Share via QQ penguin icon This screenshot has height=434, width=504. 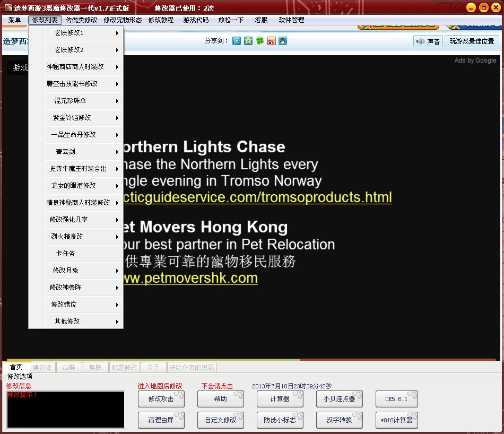(283, 41)
